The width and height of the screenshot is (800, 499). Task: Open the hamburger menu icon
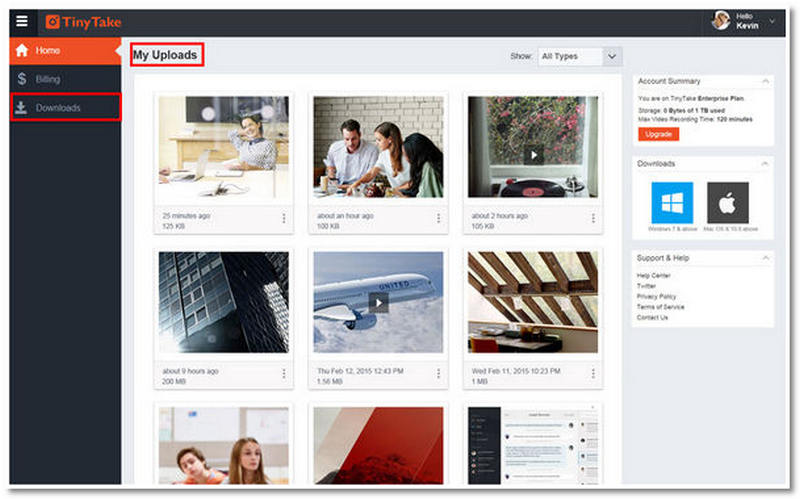tap(21, 21)
